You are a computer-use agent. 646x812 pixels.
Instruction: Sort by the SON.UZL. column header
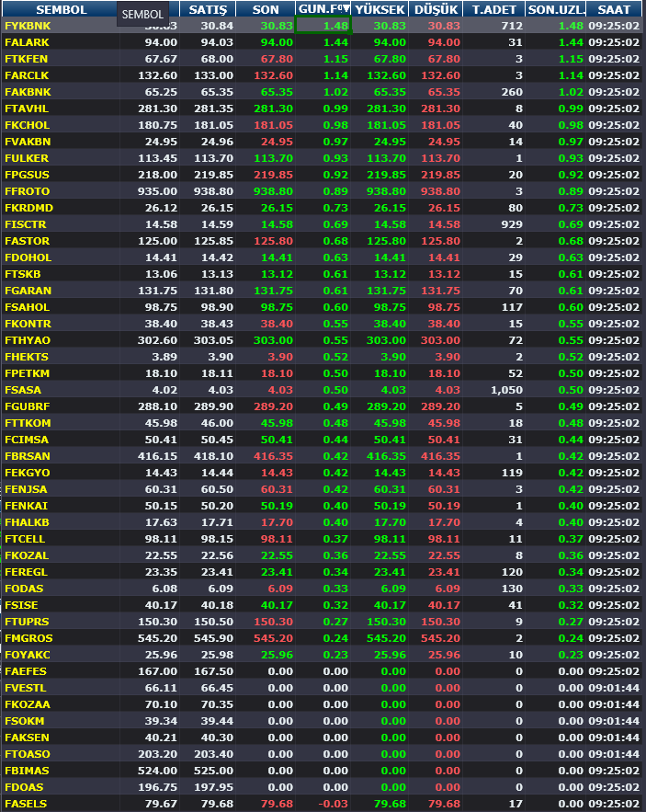[x=555, y=9]
